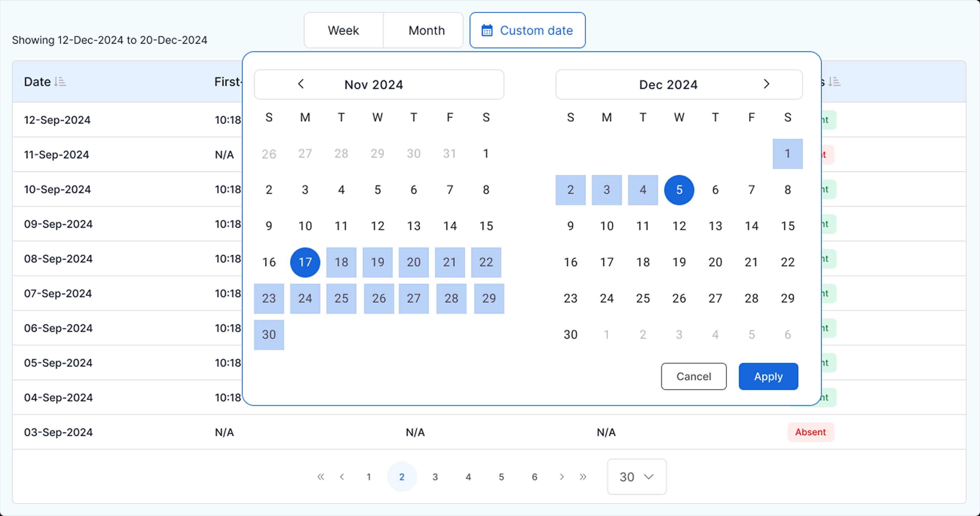This screenshot has width=980, height=516.
Task: Go to page 6 of results
Action: [534, 477]
